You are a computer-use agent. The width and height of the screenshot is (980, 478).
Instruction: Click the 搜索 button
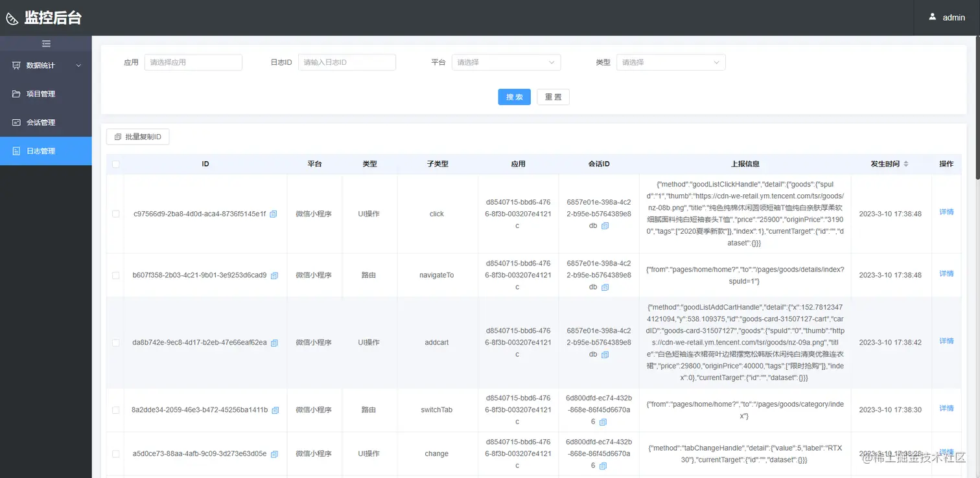(x=515, y=97)
